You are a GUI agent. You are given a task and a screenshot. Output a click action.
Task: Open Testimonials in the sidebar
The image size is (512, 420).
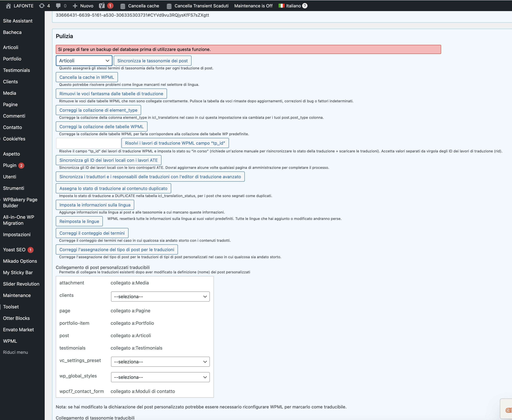click(x=16, y=70)
